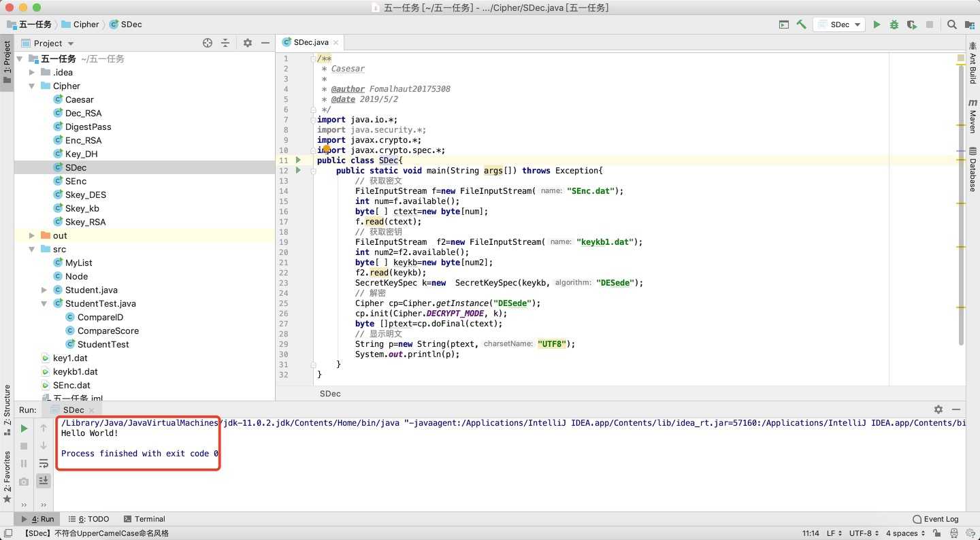Start debugging with the green bug icon
The width and height of the screenshot is (980, 540).
click(x=894, y=24)
